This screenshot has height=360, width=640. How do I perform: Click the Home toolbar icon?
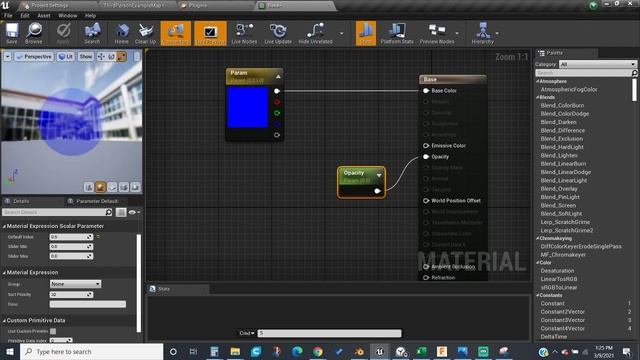pyautogui.click(x=122, y=33)
